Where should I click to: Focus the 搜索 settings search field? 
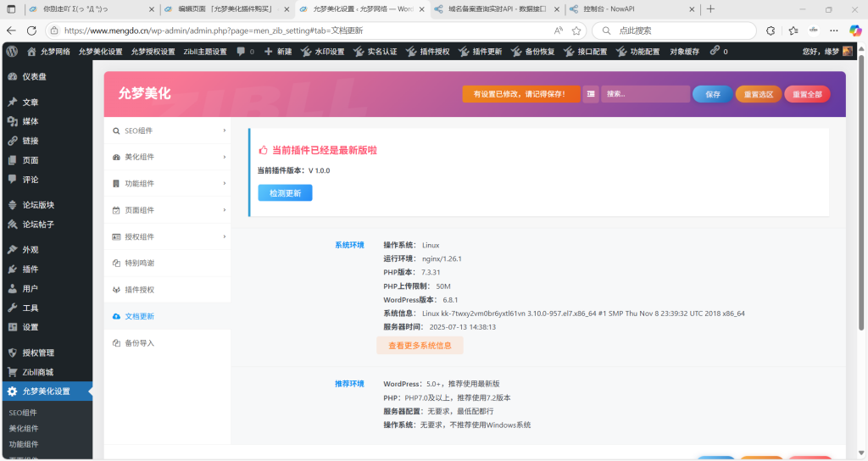click(x=645, y=94)
